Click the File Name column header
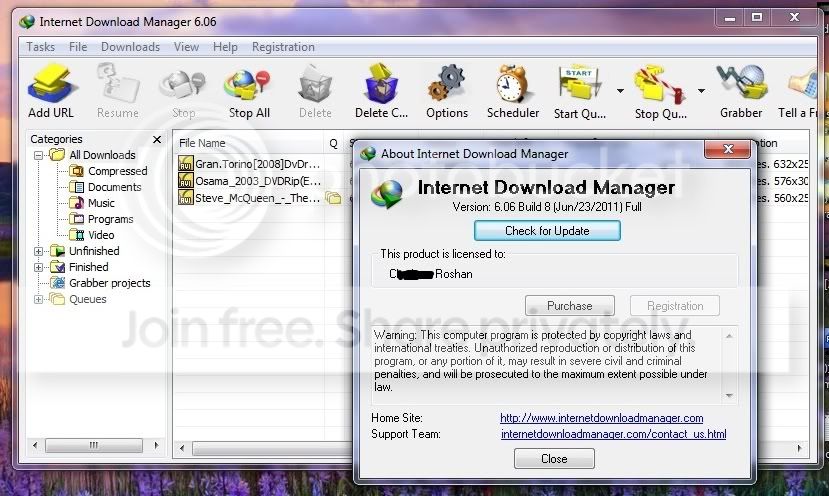829x496 pixels. 248,143
